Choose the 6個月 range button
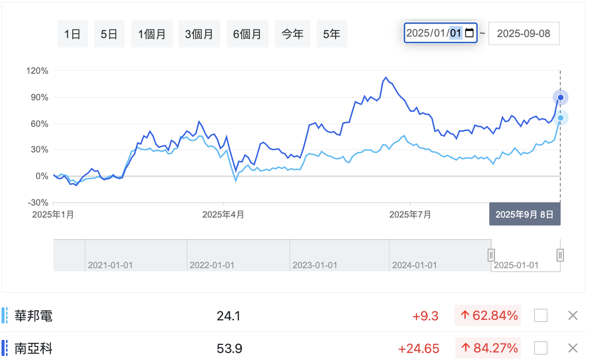Image resolution: width=594 pixels, height=364 pixels. [x=247, y=34]
